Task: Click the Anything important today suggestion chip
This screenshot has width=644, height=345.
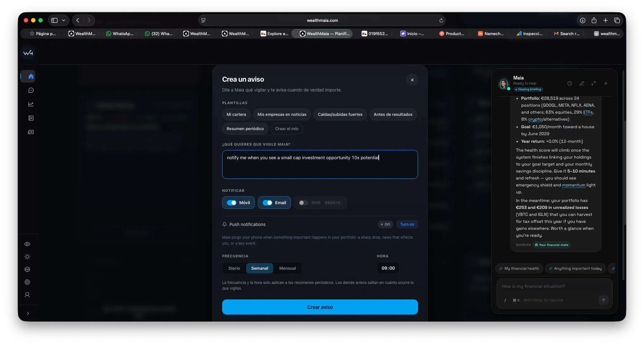Action: click(575, 268)
